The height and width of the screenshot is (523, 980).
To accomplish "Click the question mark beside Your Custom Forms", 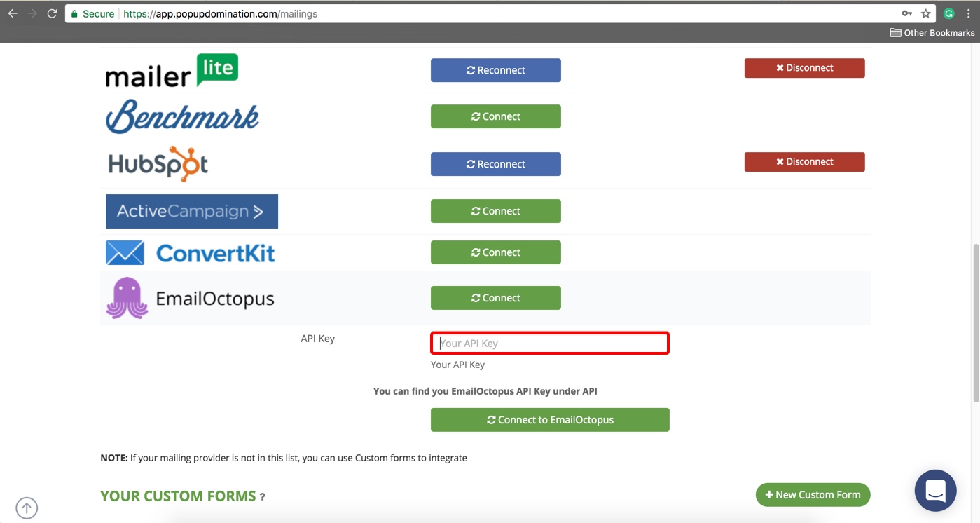I will tap(263, 497).
